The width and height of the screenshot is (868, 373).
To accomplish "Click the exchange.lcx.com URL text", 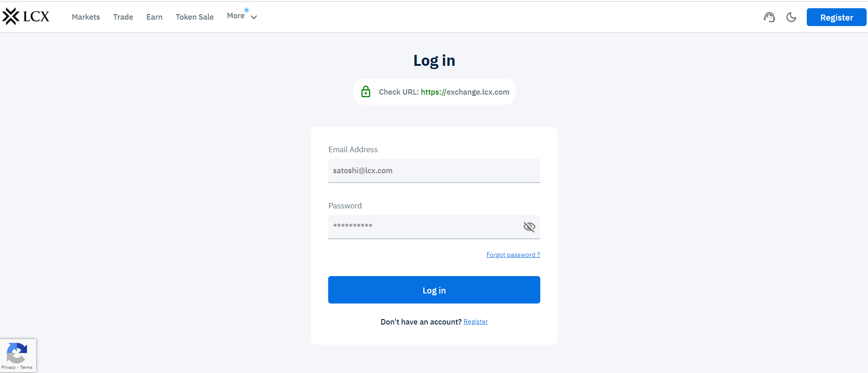I will coord(465,92).
